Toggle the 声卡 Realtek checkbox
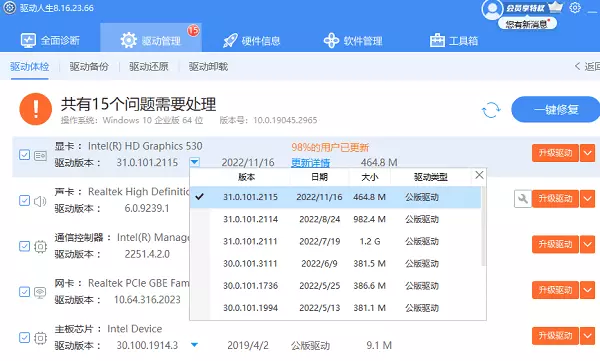The height and width of the screenshot is (361, 600). (24, 201)
